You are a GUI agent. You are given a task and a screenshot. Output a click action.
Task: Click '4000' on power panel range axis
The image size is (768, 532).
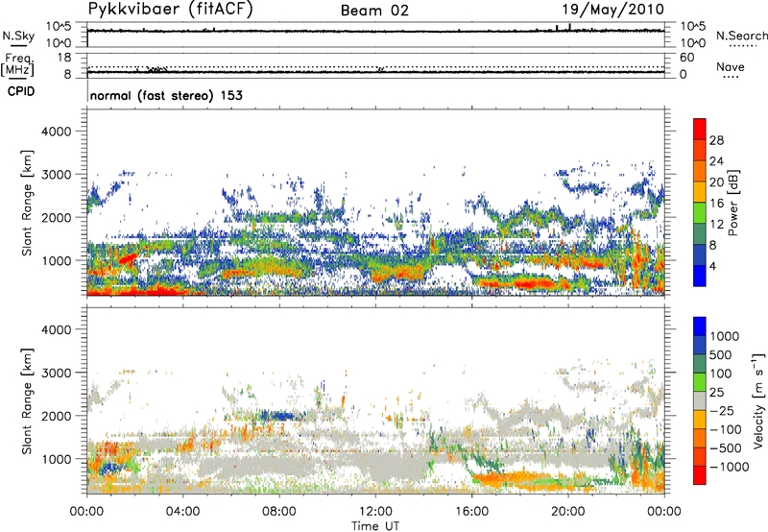(x=56, y=132)
